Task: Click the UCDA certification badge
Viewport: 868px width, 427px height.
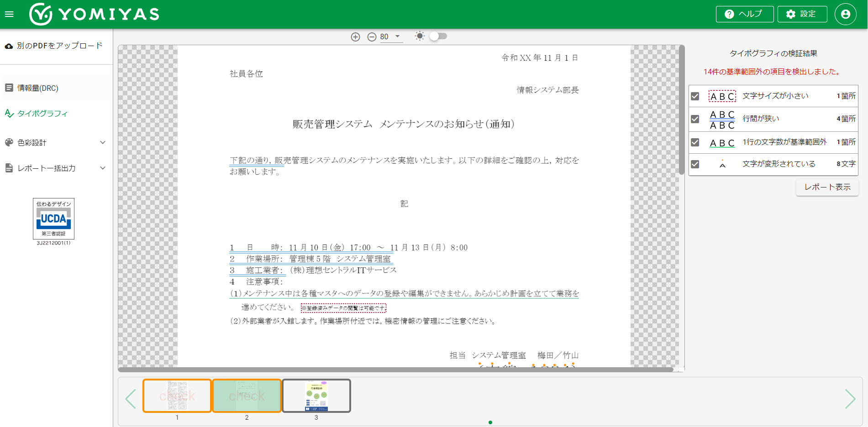Action: pos(53,219)
